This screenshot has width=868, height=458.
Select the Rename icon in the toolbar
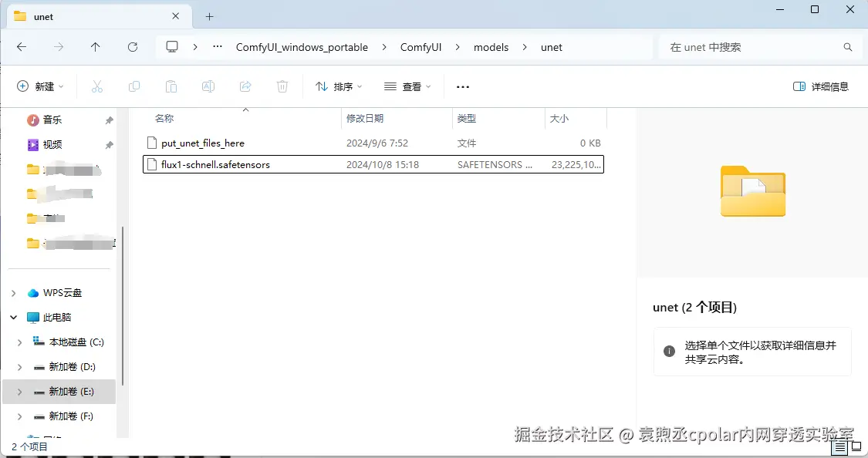208,86
